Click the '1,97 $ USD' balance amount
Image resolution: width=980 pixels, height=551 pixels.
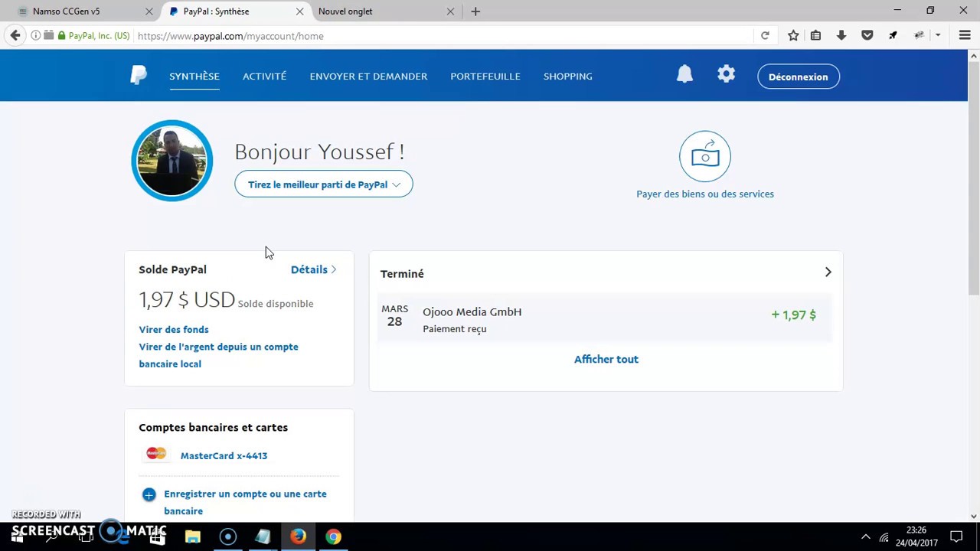187,299
